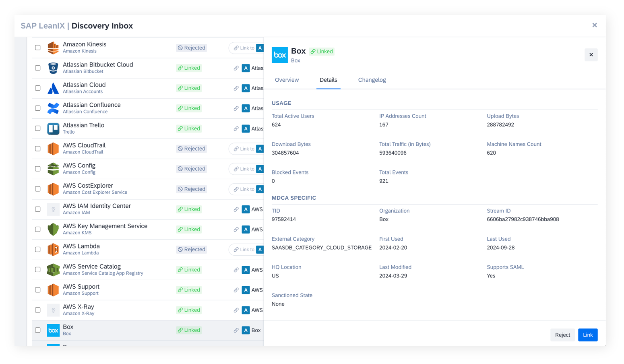Click the AWS X-Ray placeholder icon
This screenshot has height=364, width=624.
coord(53,310)
